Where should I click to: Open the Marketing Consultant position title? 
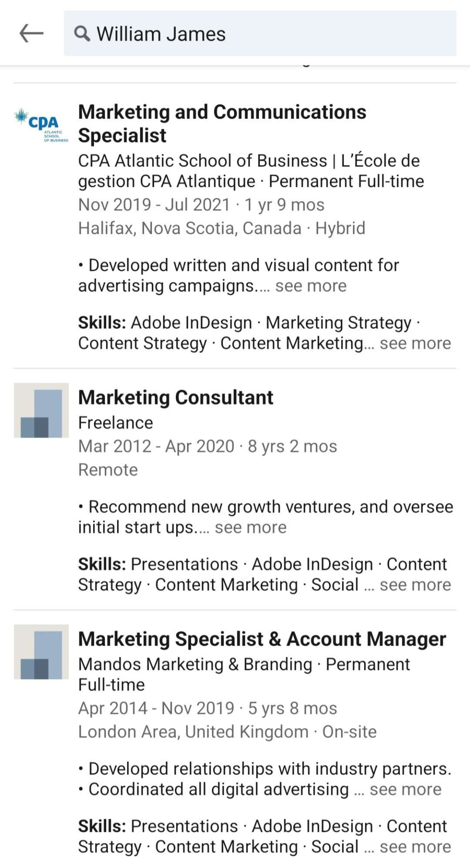[176, 397]
